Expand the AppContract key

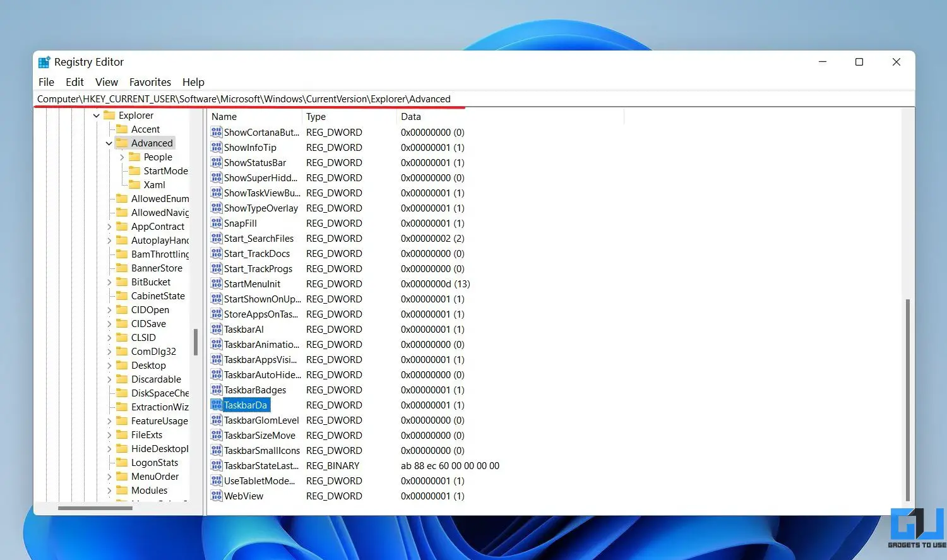pos(109,227)
